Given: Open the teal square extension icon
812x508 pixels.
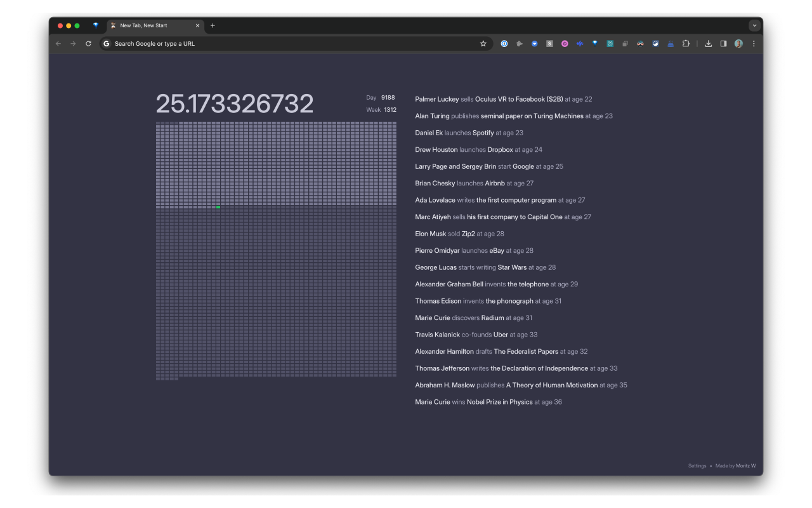Looking at the screenshot, I should (610, 44).
